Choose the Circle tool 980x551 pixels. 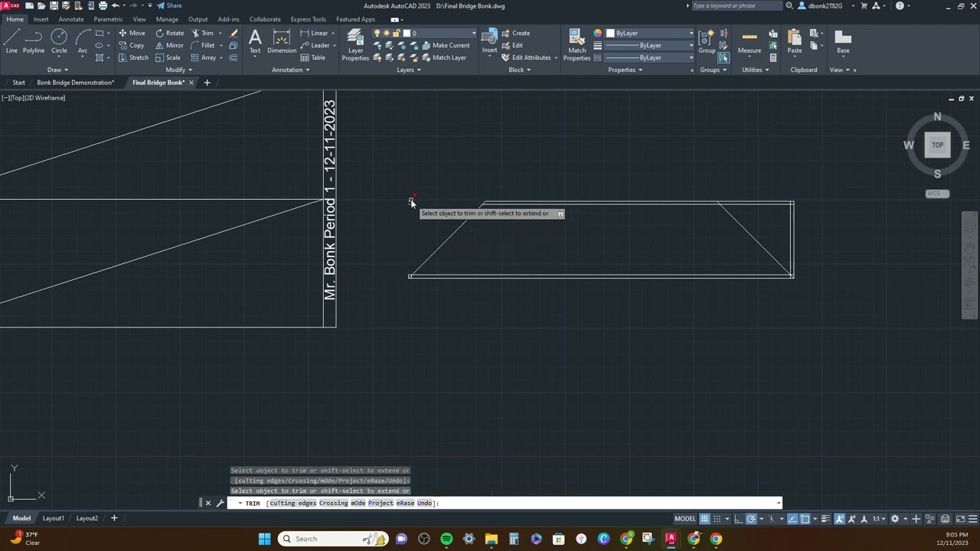tap(59, 41)
